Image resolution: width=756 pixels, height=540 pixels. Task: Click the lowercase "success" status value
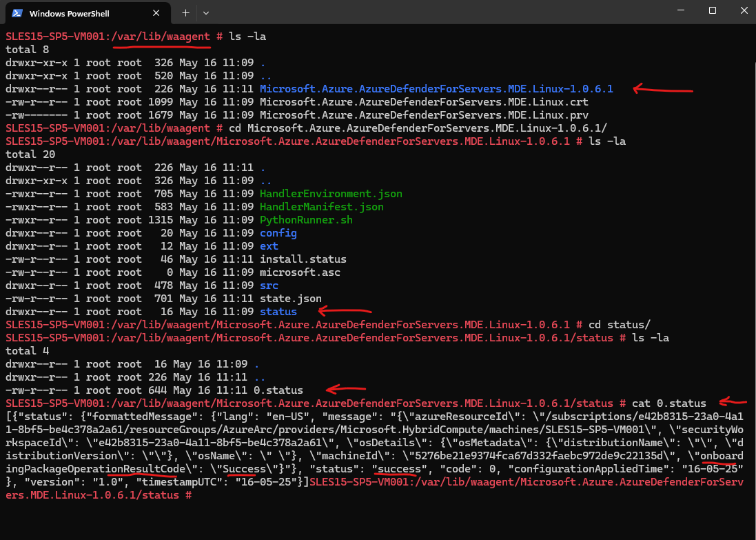point(399,468)
